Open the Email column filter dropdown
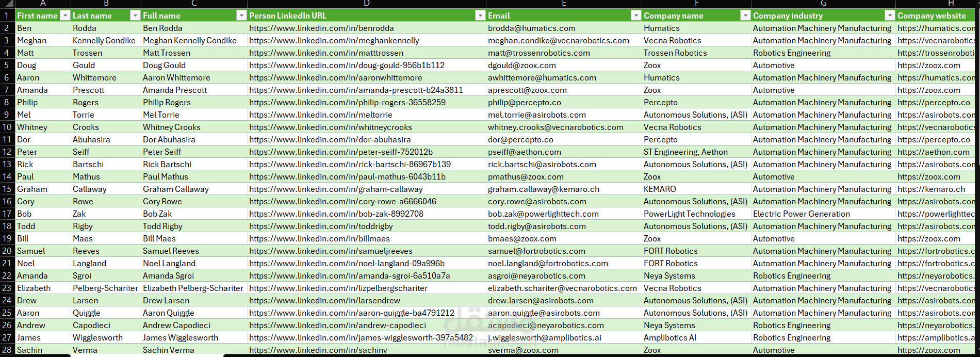 coord(636,15)
